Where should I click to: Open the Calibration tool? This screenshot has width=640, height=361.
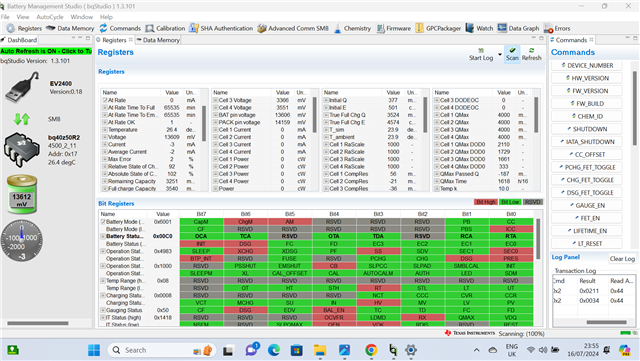coord(165,28)
